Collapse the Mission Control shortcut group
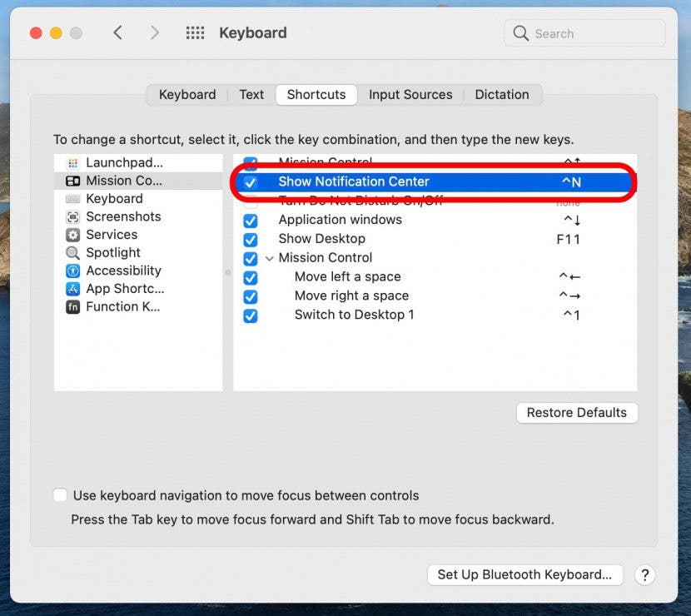The width and height of the screenshot is (691, 616). click(268, 258)
